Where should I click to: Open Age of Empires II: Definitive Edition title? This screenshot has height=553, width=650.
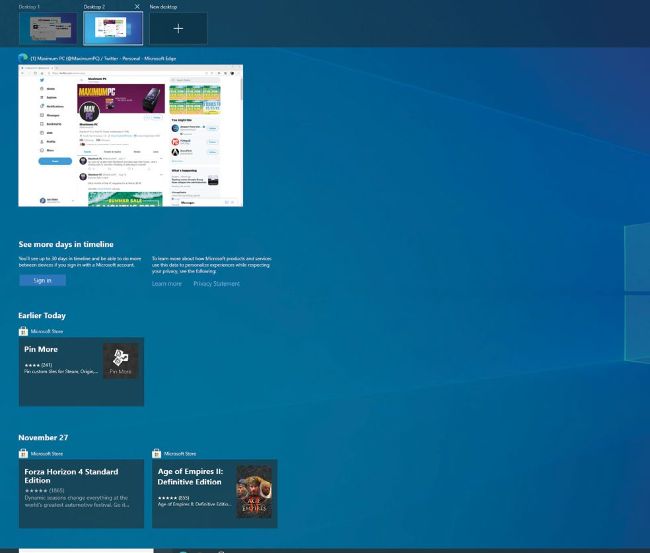(x=190, y=477)
